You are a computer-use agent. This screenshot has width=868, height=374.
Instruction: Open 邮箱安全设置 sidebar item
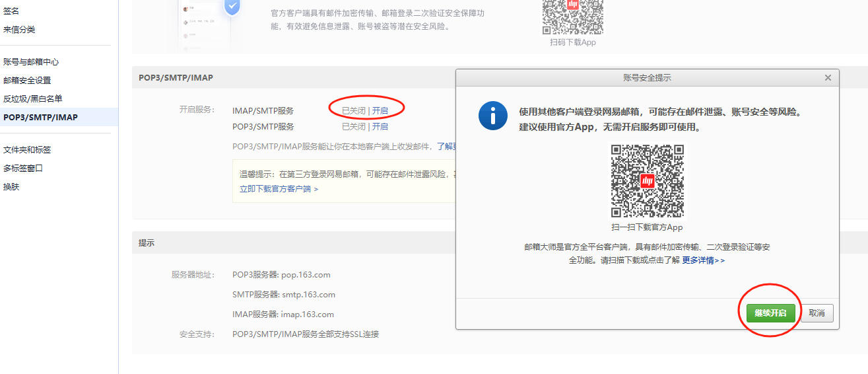(27, 80)
